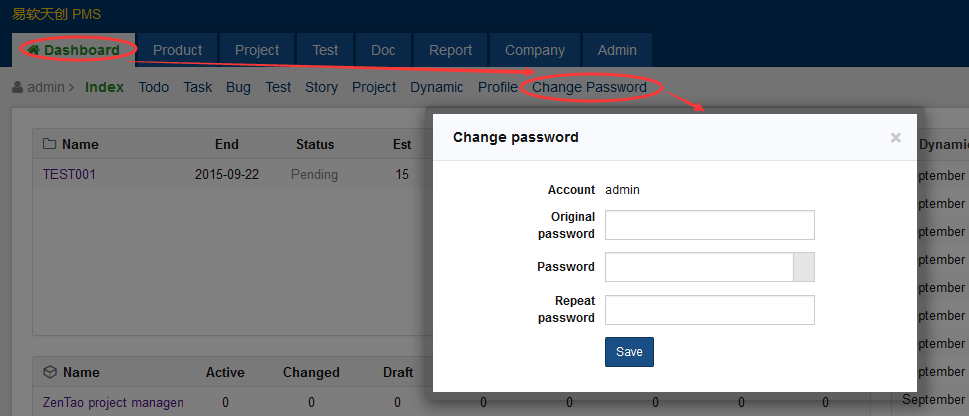The height and width of the screenshot is (416, 969).
Task: Open the Change Password menu link
Action: [589, 88]
